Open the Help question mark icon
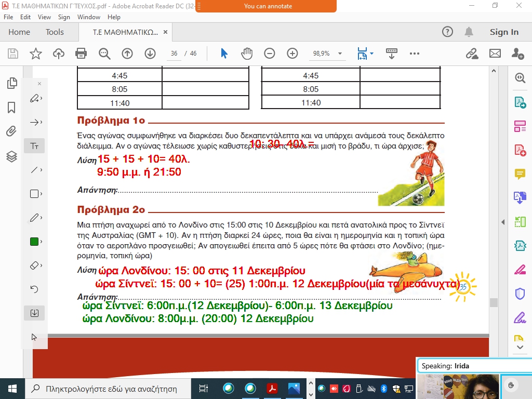The height and width of the screenshot is (399, 532). tap(447, 32)
